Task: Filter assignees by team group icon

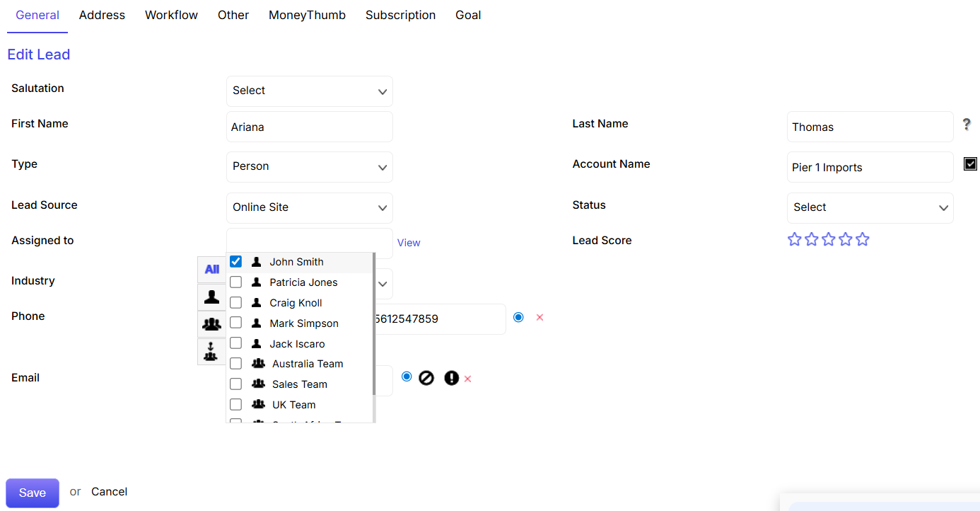Action: (211, 324)
